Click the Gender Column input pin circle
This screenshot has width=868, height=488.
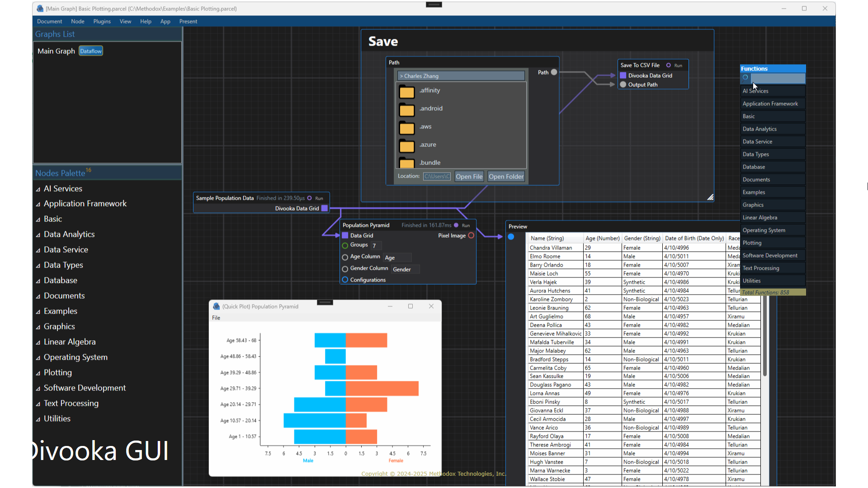click(x=345, y=269)
